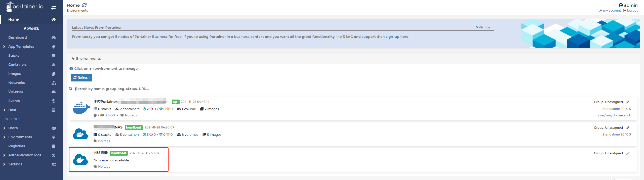Open Images in the sidebar
The image size is (644, 180).
coord(15,74)
